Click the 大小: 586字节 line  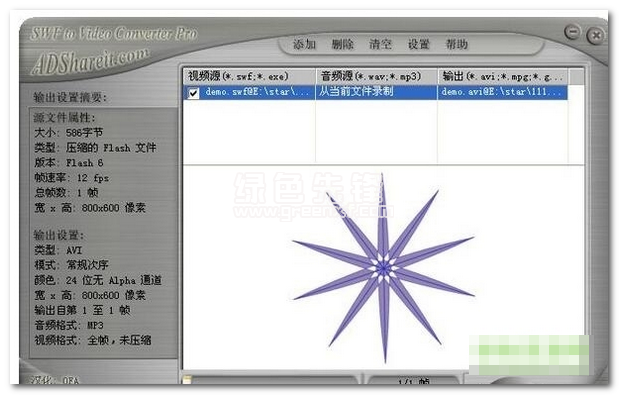point(68,132)
